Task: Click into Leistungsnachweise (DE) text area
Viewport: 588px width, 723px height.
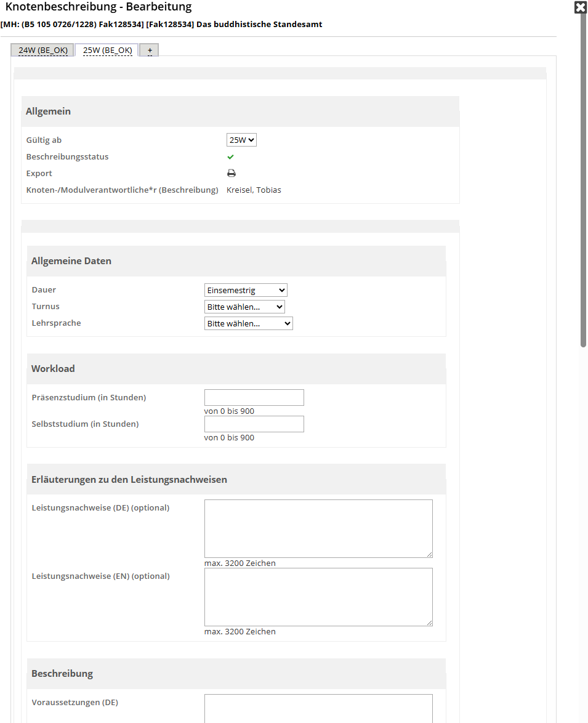Action: pos(318,528)
